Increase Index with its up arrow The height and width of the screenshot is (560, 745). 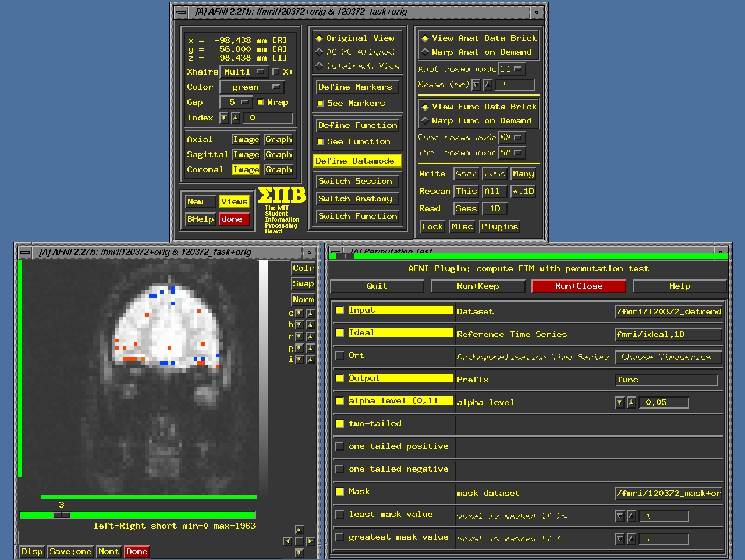point(236,118)
